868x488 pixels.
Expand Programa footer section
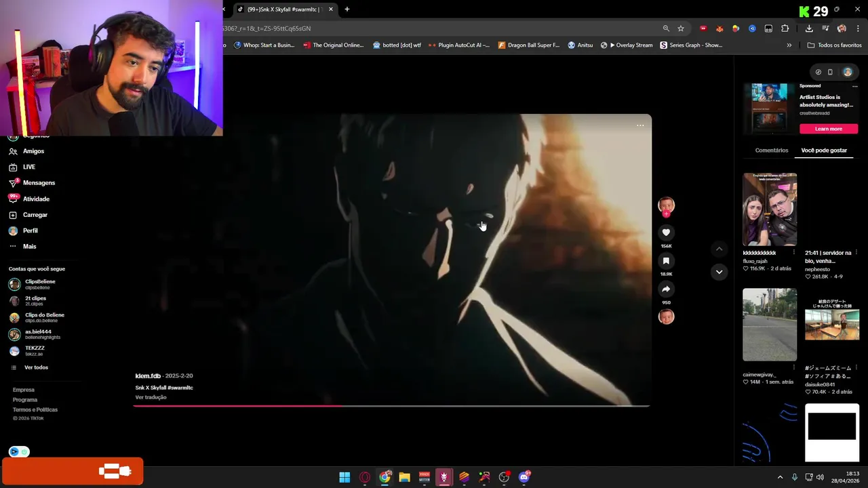[x=25, y=400]
